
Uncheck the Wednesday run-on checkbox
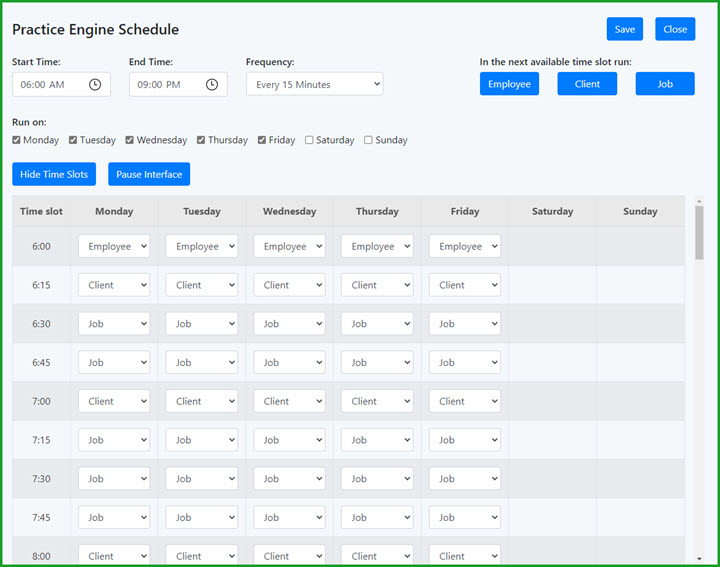(130, 140)
